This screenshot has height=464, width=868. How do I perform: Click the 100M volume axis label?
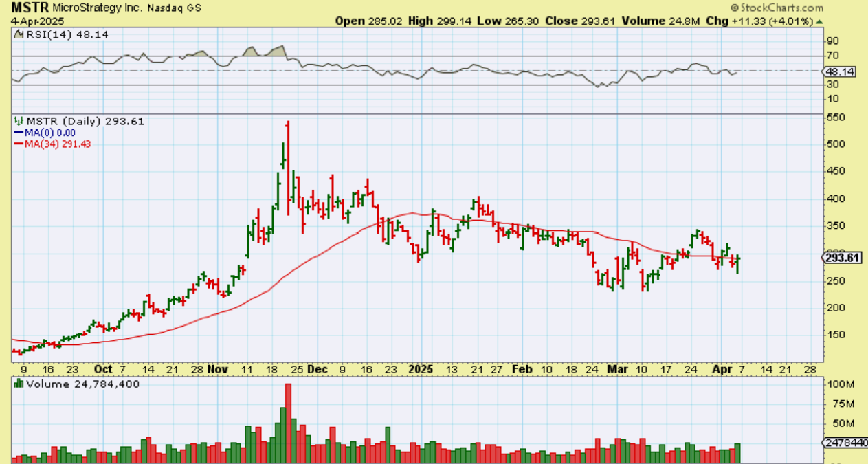click(x=838, y=384)
